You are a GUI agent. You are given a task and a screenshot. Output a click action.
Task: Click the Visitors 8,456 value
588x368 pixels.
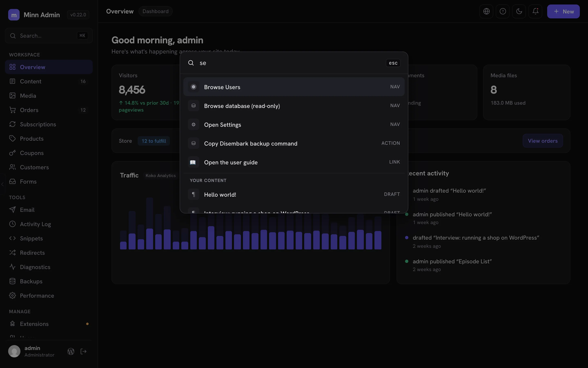(x=132, y=90)
